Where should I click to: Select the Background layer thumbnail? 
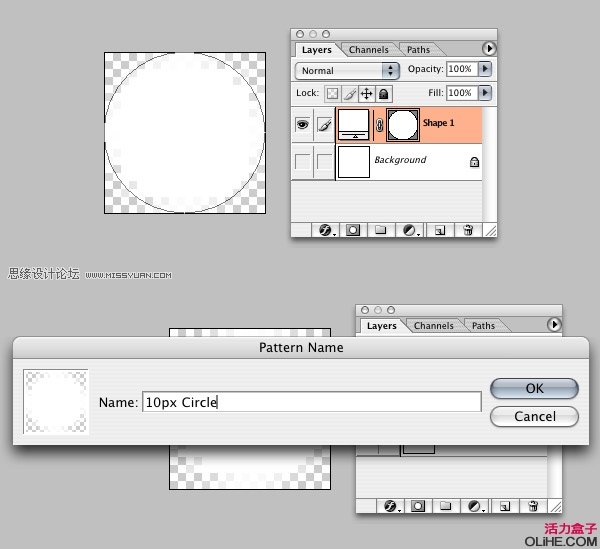point(354,162)
